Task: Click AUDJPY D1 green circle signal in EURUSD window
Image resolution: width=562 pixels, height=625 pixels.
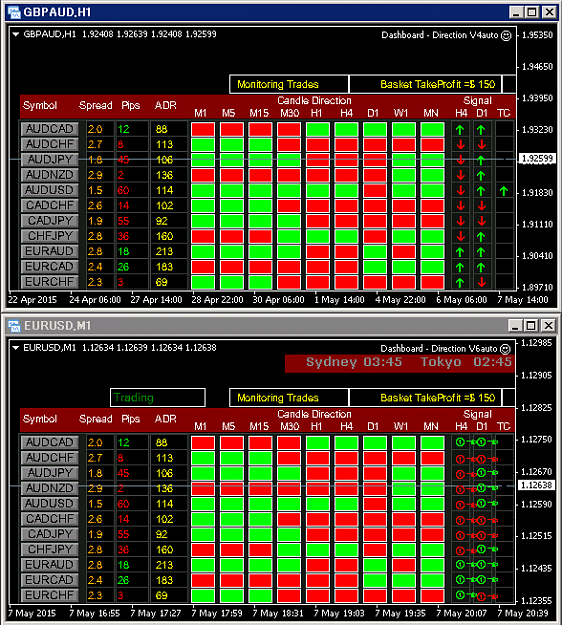Action: pyautogui.click(x=481, y=473)
